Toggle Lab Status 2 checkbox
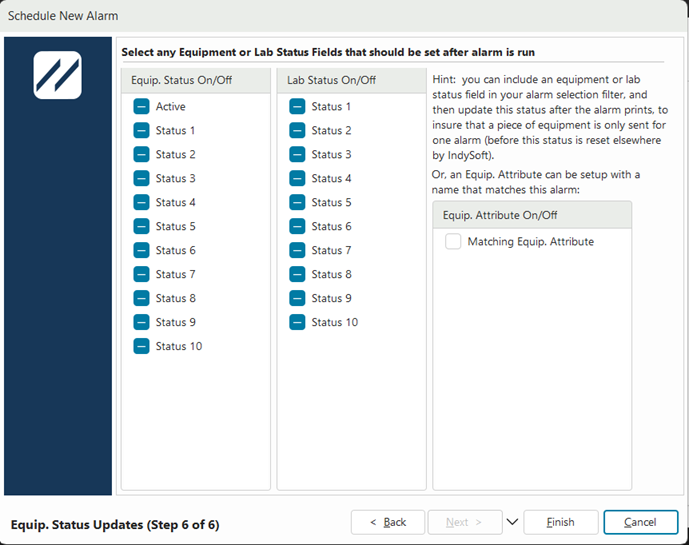This screenshot has height=545, width=689. (297, 131)
